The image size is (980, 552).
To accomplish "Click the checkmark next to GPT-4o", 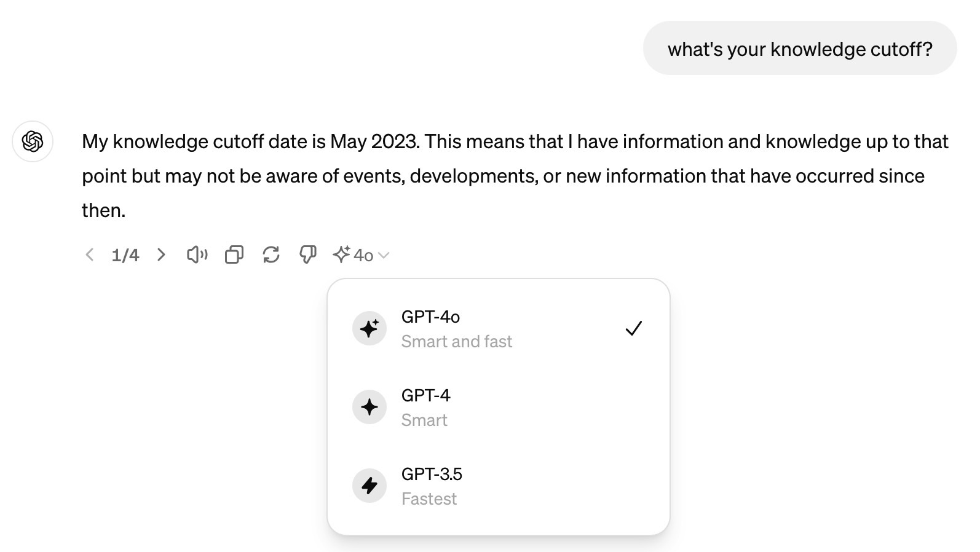I will (634, 328).
